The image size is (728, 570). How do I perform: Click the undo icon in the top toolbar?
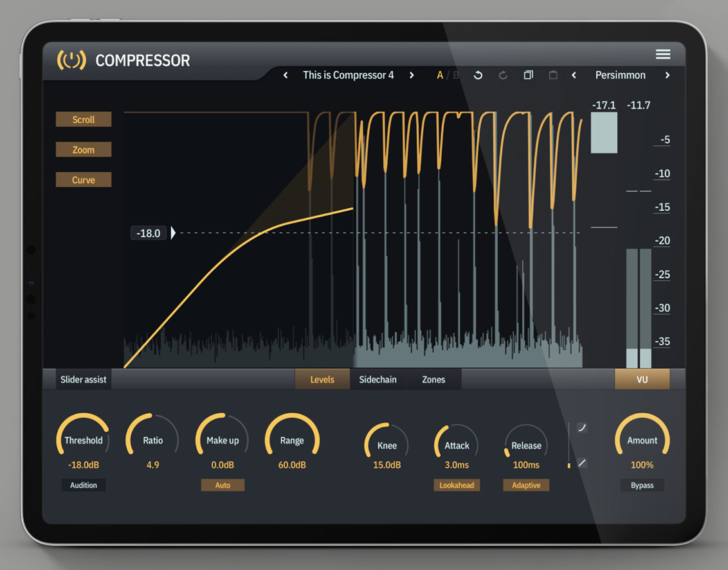click(x=478, y=75)
